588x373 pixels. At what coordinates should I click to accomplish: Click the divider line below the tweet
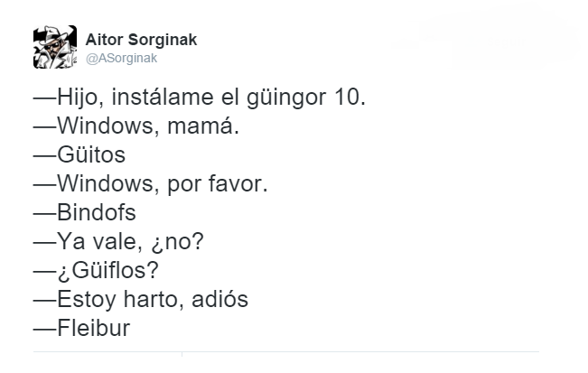[x=285, y=351]
